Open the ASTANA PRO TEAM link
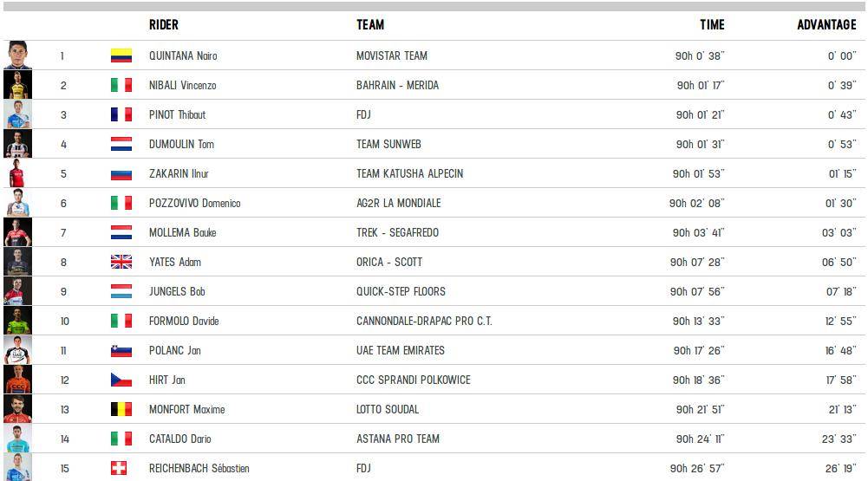The width and height of the screenshot is (868, 481). 398,439
